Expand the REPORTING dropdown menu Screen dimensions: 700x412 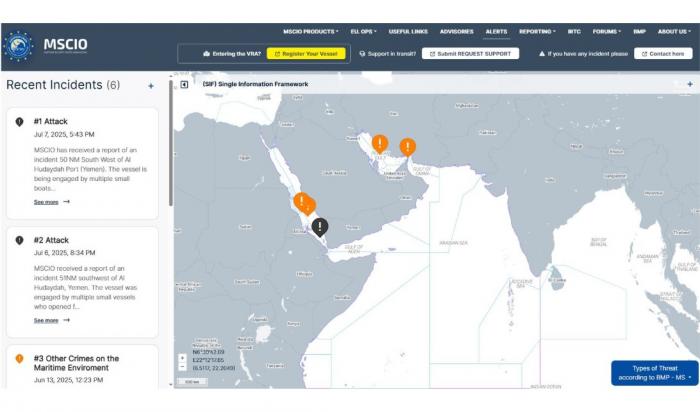point(537,32)
